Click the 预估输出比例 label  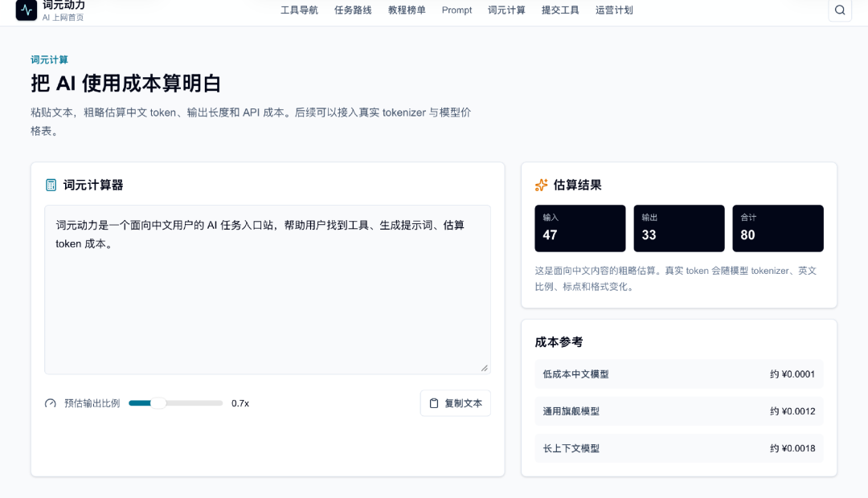pyautogui.click(x=92, y=403)
